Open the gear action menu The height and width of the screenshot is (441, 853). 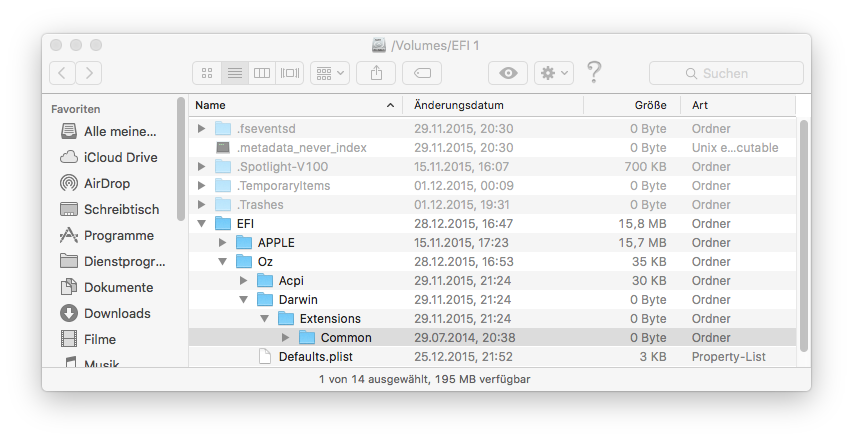pos(553,73)
